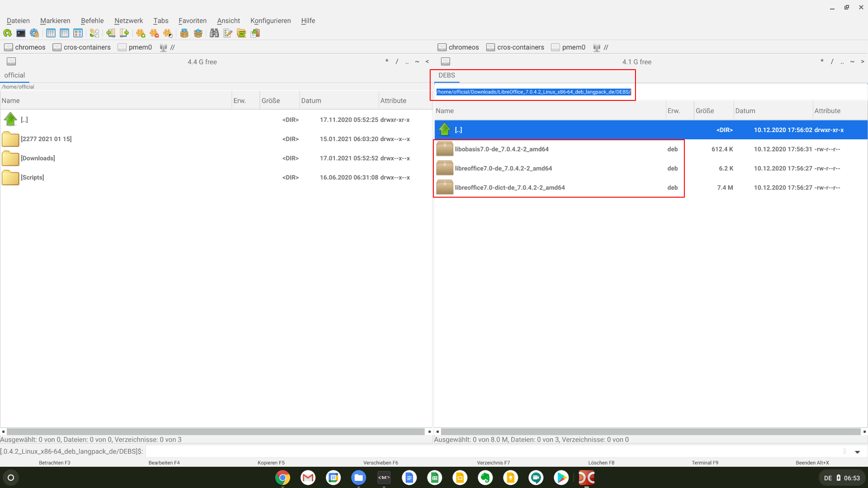
Task: Open the Konfigurieren menu
Action: coord(270,21)
